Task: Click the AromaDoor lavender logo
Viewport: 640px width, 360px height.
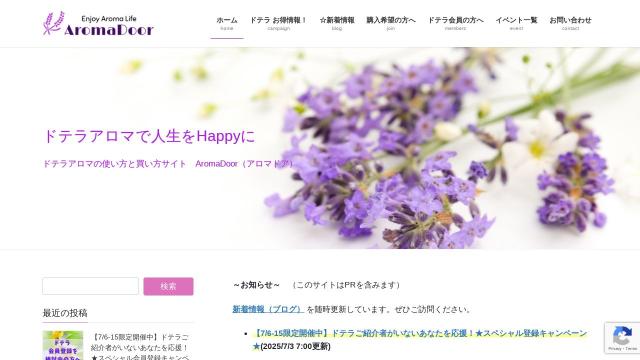Action: (98, 24)
